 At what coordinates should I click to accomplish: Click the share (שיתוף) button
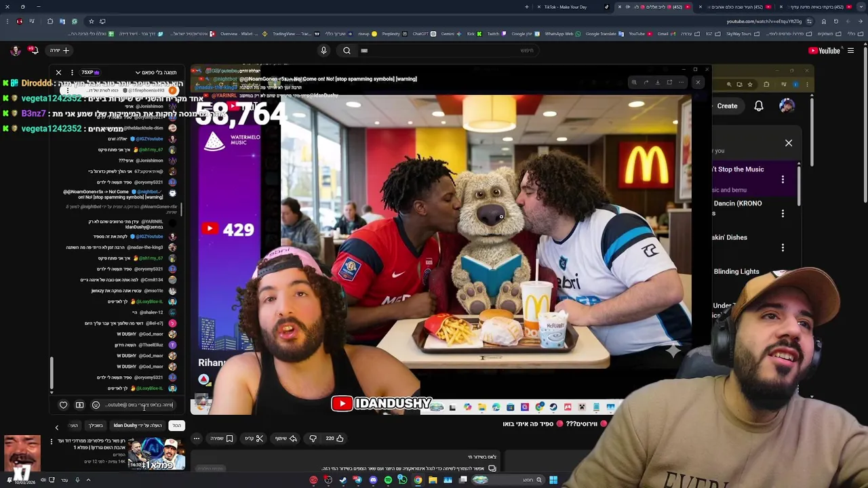(285, 439)
